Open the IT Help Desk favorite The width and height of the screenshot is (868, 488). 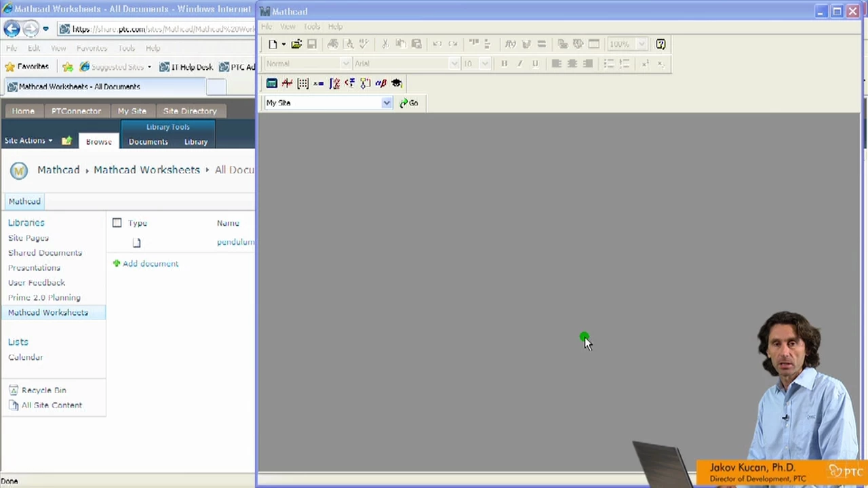click(186, 67)
